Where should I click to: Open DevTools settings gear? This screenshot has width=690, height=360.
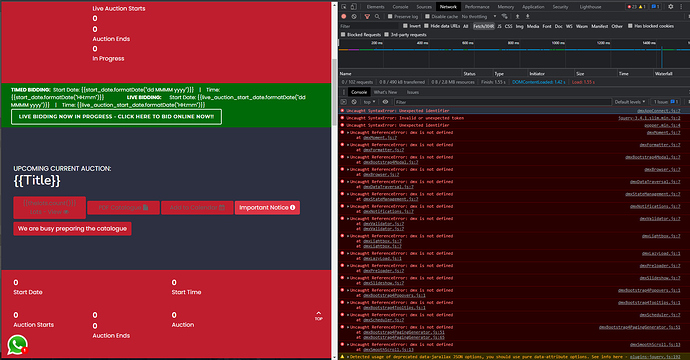[x=671, y=7]
